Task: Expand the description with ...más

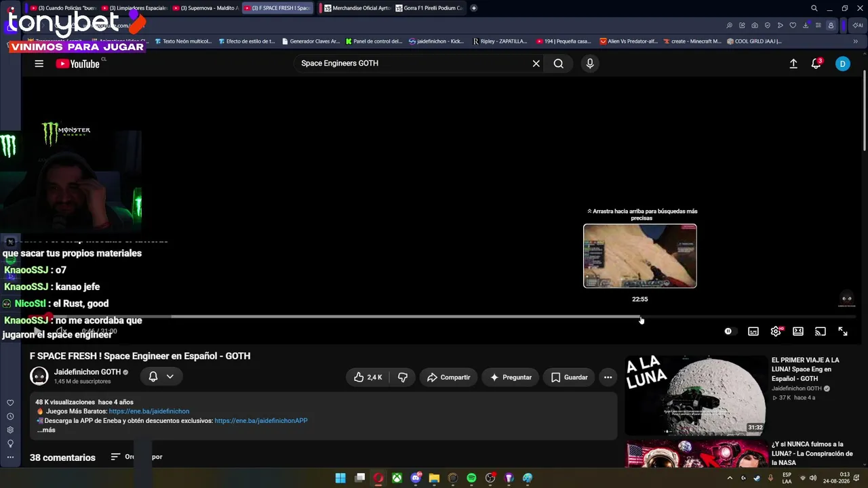Action: tap(46, 430)
